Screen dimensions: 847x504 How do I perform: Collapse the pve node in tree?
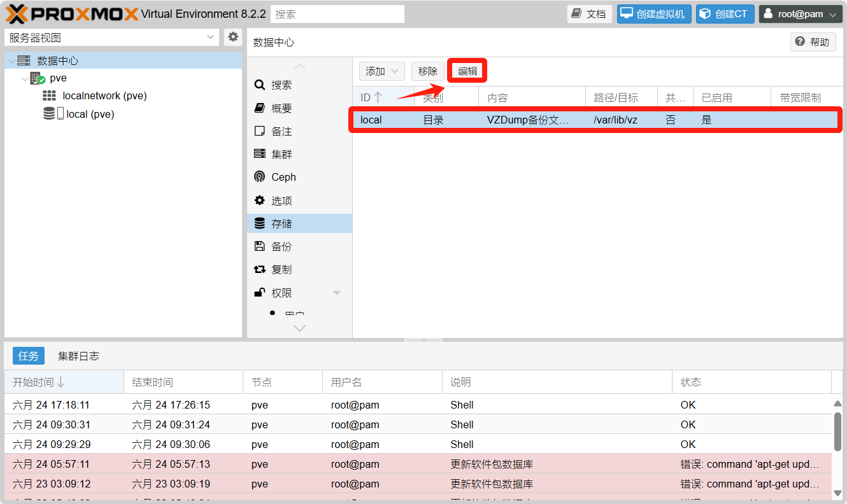24,79
